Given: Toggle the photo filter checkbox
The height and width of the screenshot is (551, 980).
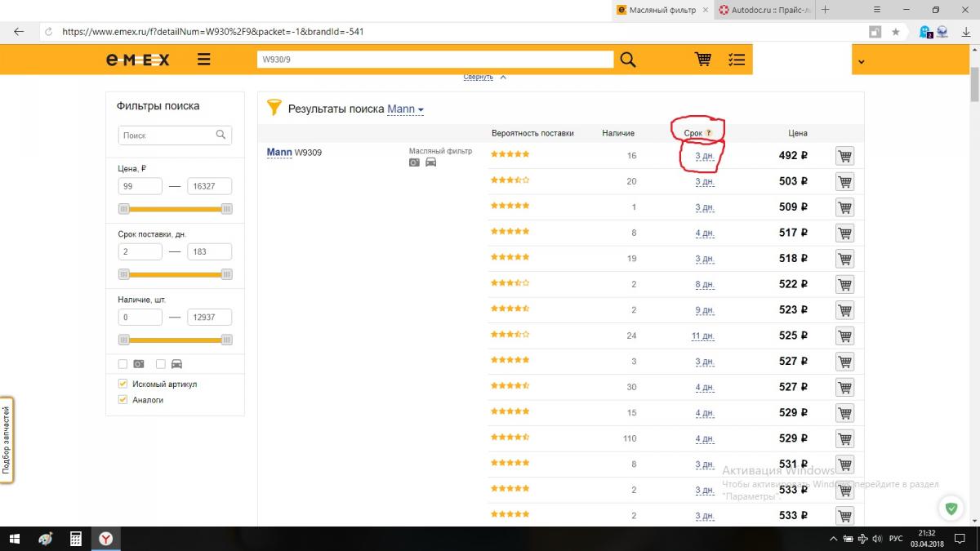Looking at the screenshot, I should coord(122,364).
